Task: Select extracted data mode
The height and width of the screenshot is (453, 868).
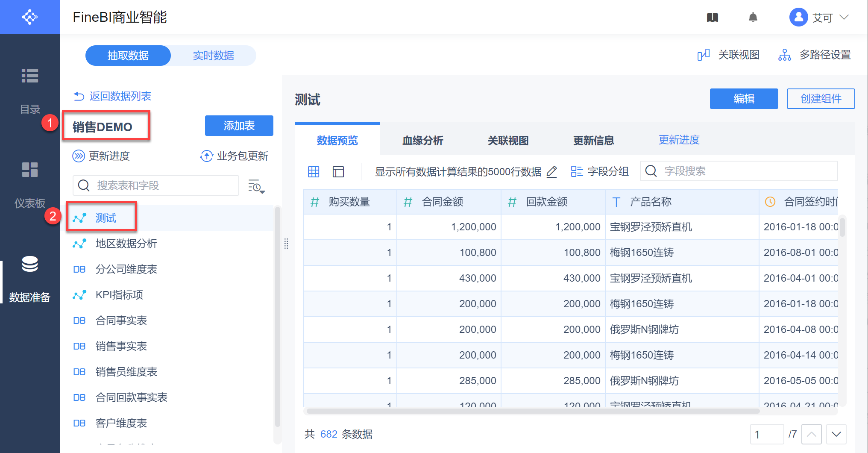Action: pyautogui.click(x=128, y=56)
